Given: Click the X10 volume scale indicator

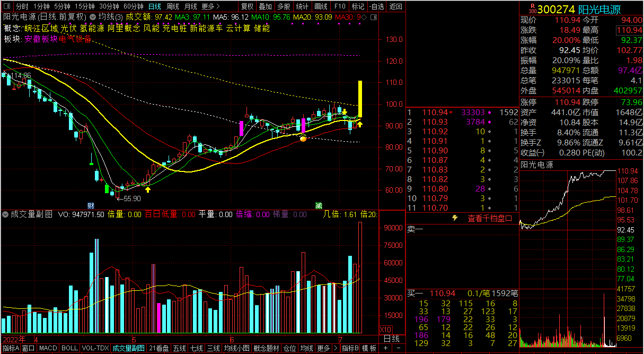Looking at the screenshot, I should 385,330.
